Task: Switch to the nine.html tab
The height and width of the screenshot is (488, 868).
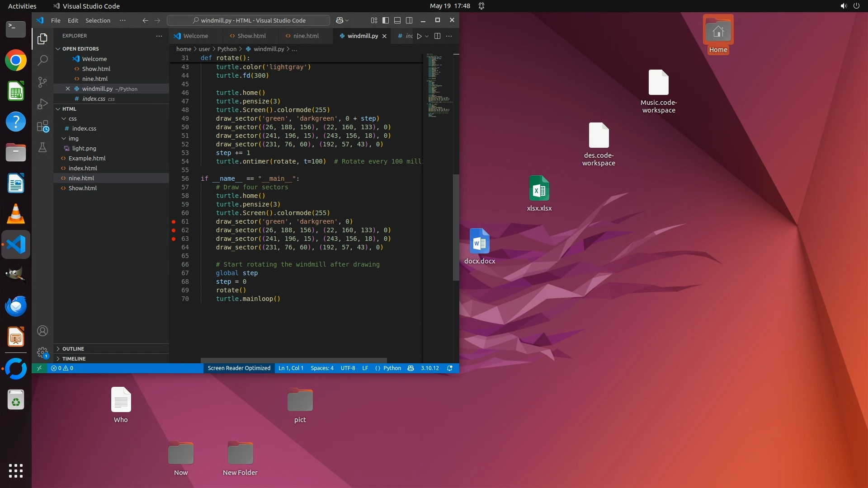Action: 306,36
